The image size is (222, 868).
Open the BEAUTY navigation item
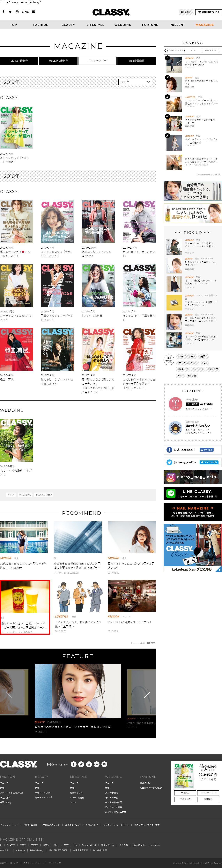click(68, 25)
